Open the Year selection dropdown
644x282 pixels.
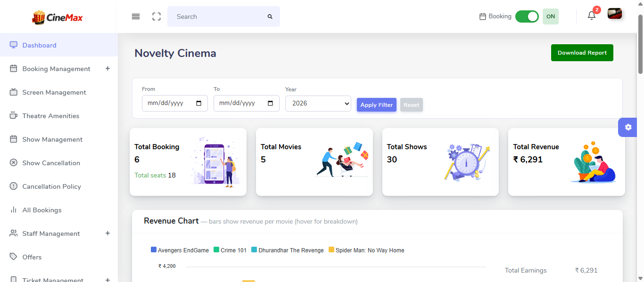tap(318, 104)
